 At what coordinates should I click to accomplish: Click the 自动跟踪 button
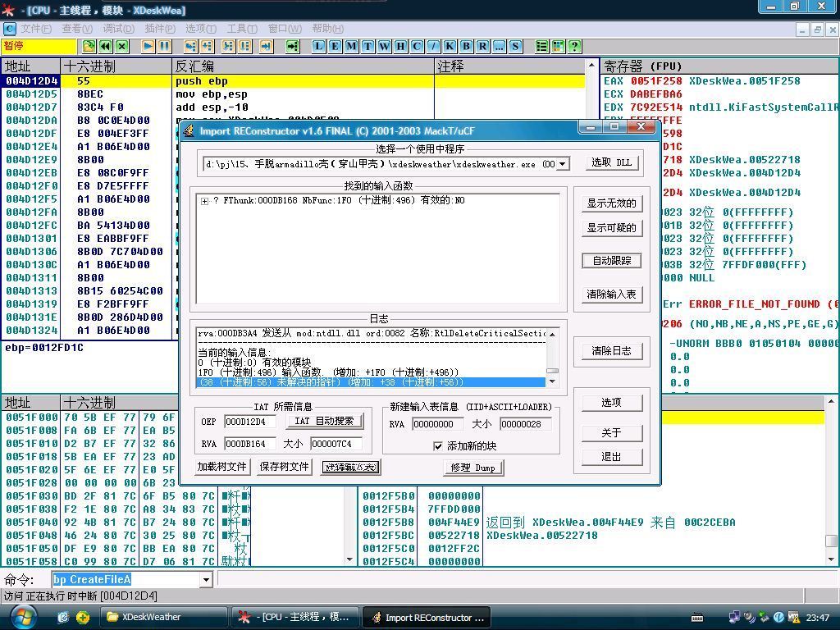(x=611, y=261)
